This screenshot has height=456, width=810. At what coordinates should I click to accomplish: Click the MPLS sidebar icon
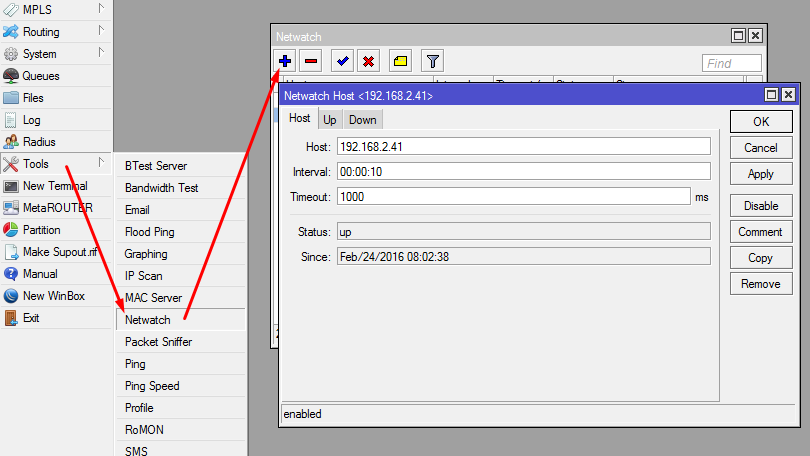tap(10, 10)
